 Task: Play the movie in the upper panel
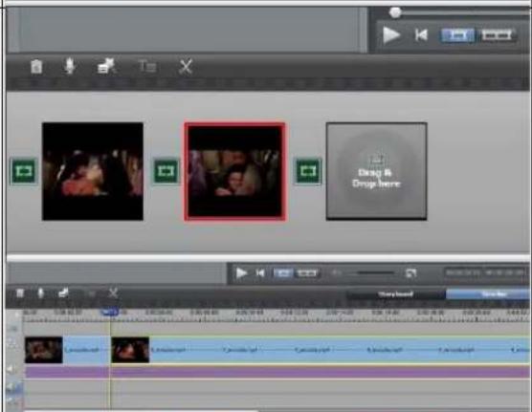391,35
